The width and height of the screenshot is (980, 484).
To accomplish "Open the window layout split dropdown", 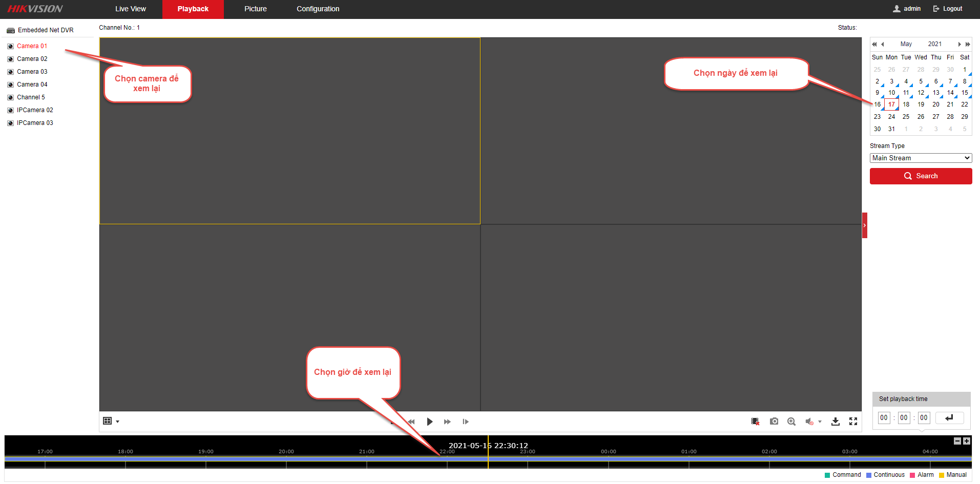I will [x=111, y=422].
